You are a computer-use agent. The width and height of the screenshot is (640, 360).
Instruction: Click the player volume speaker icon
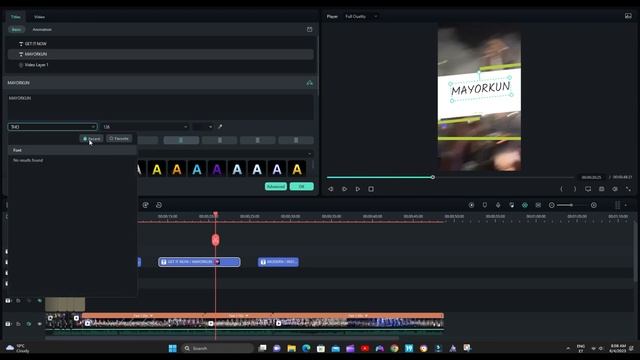615,189
